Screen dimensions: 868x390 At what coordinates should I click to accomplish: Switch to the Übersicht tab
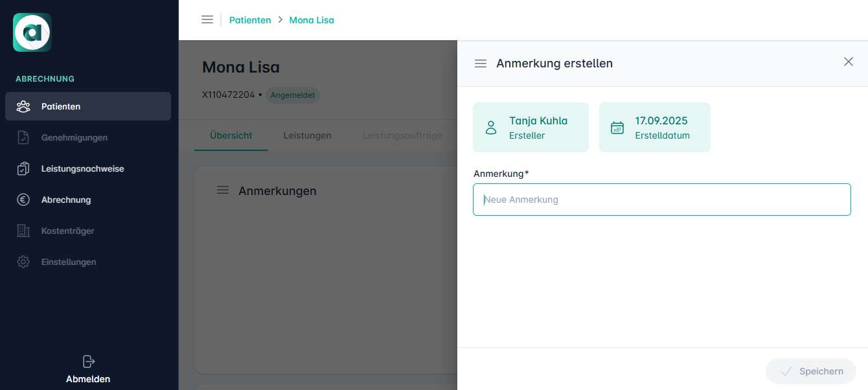(231, 135)
